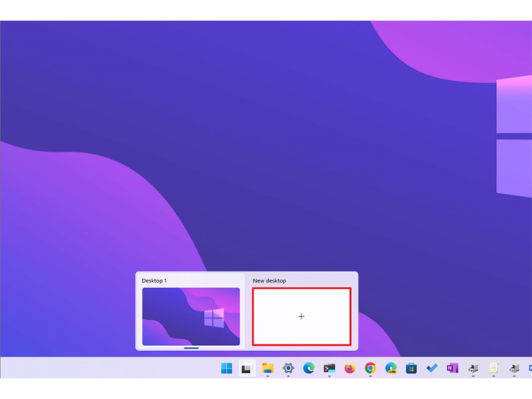Screen dimensions: 532x399
Task: Click the device icon right of notepad
Action: pos(514,368)
